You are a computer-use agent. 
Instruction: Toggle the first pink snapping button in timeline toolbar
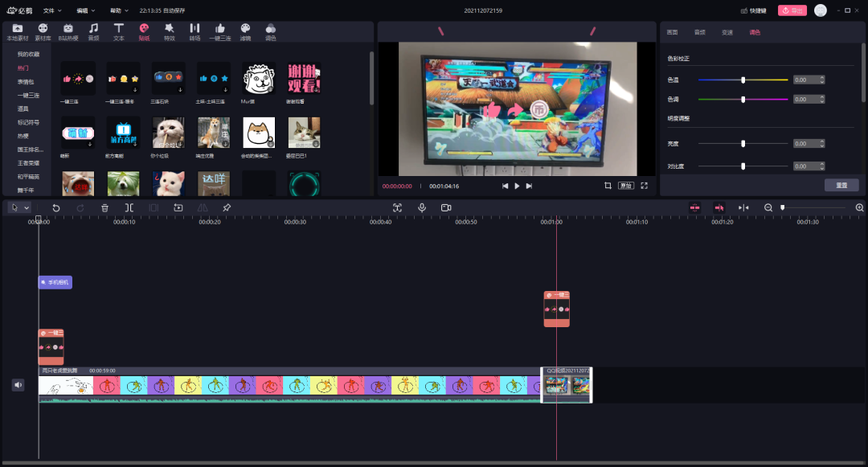pos(695,207)
